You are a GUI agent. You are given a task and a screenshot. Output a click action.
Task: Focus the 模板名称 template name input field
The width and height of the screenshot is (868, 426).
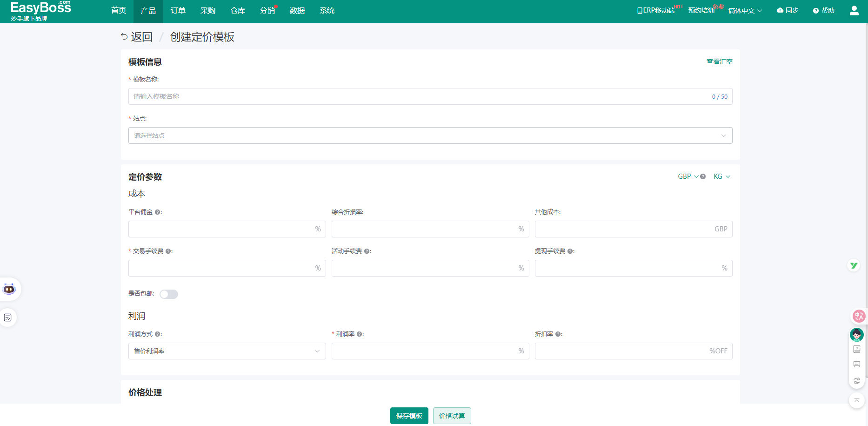click(x=419, y=96)
